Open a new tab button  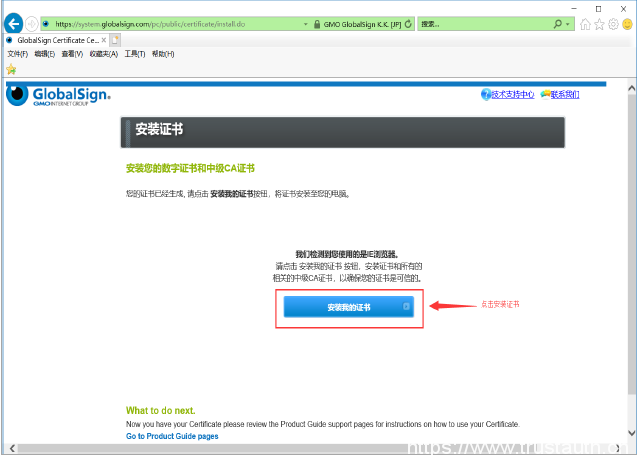115,40
